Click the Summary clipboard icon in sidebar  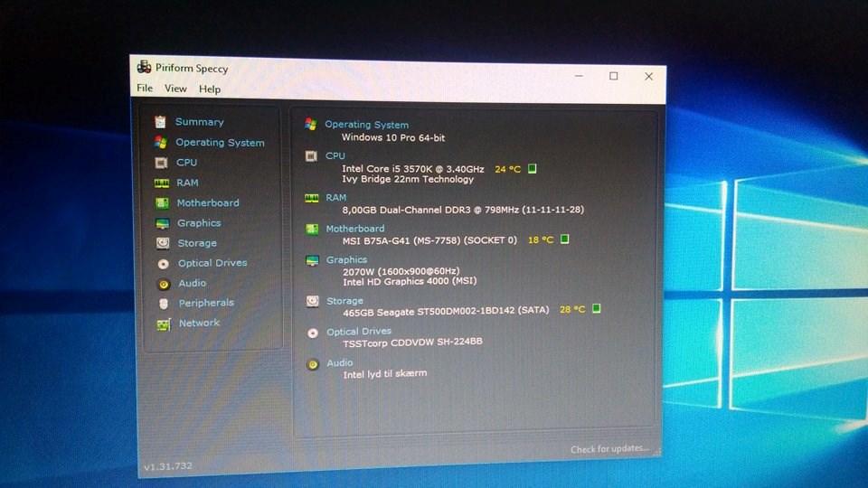160,122
